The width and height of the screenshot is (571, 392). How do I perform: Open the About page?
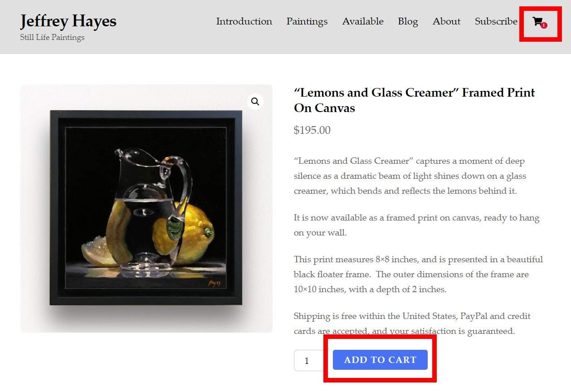tap(446, 21)
